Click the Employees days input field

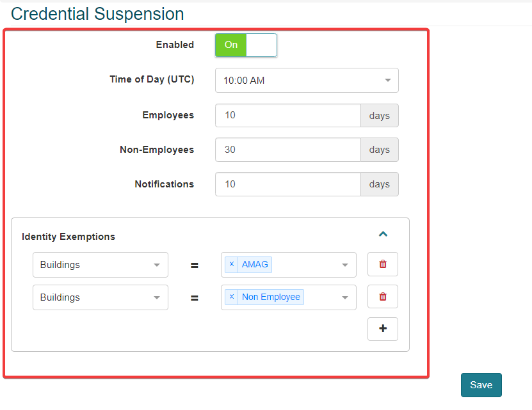coord(288,116)
